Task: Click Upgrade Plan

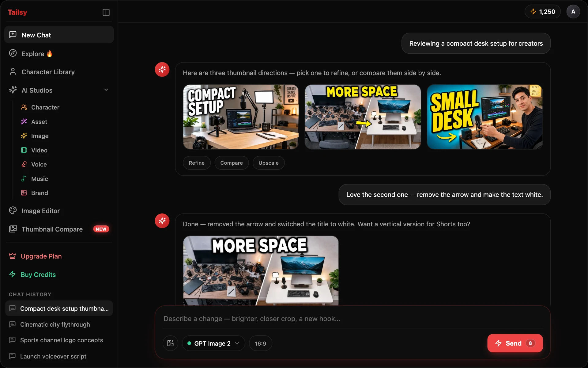Action: (x=59, y=256)
